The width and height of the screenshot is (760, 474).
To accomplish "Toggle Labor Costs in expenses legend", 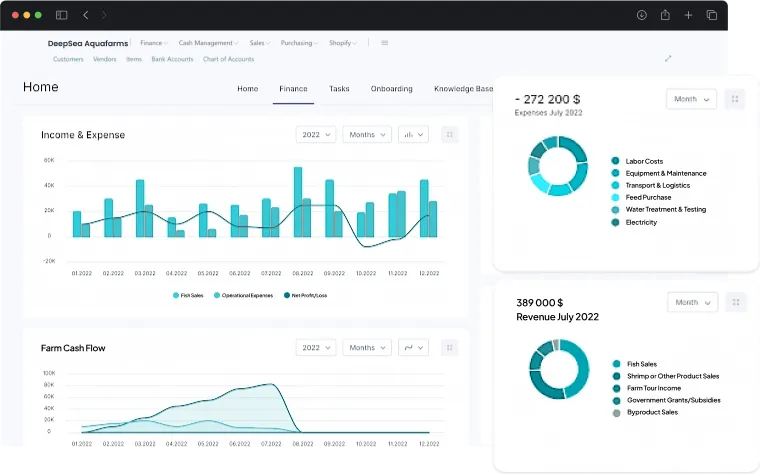I will pyautogui.click(x=637, y=161).
